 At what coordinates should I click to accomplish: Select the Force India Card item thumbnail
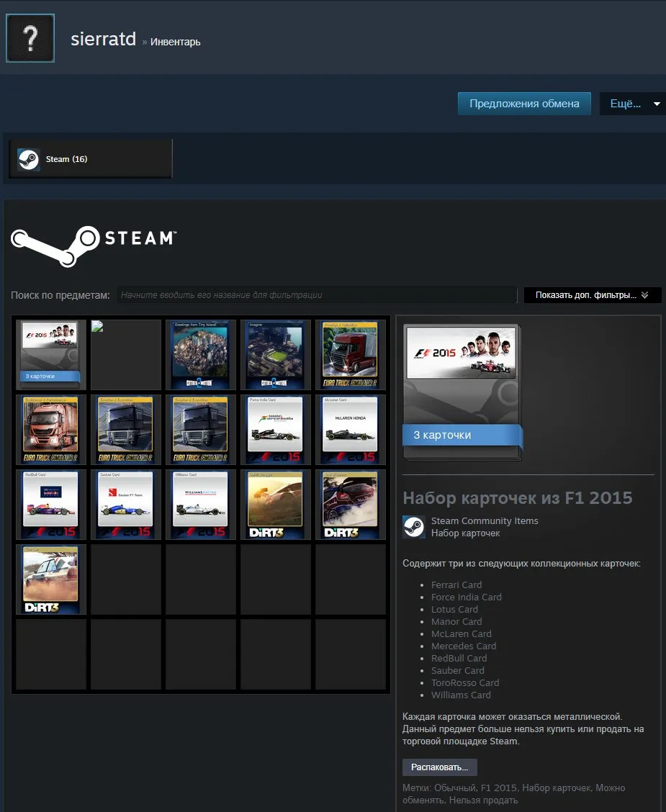[276, 430]
